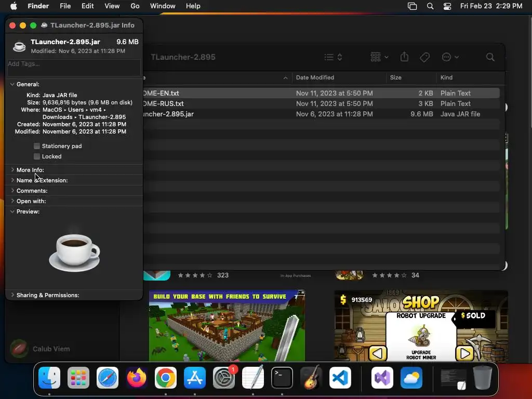Change Finder list view style selector
The image size is (532, 399).
pyautogui.click(x=333, y=57)
